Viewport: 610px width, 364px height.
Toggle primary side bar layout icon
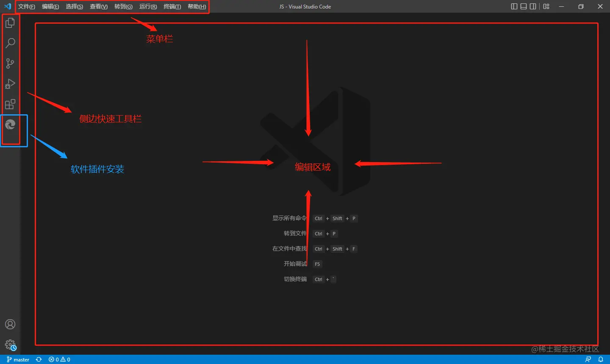[x=514, y=6]
